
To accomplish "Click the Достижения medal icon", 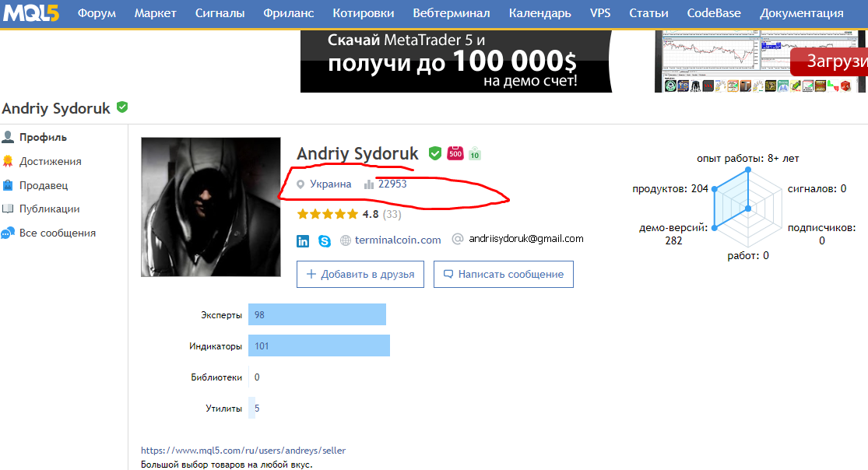I will click(x=8, y=161).
